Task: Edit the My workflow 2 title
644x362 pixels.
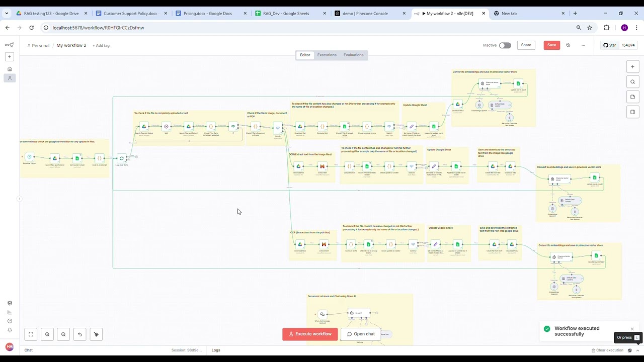Action: (71, 45)
